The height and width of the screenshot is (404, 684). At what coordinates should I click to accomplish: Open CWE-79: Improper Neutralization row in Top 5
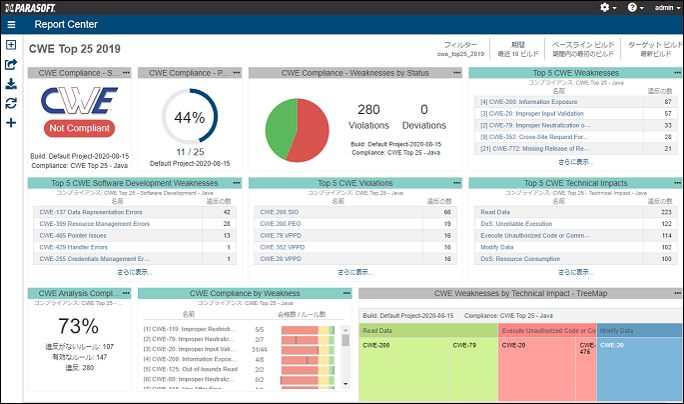pos(576,125)
